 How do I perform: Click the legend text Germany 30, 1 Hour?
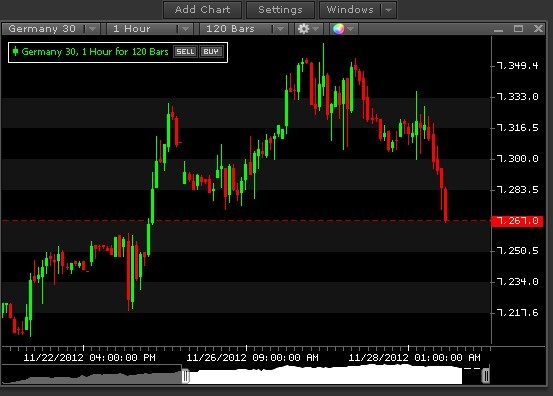[x=95, y=52]
